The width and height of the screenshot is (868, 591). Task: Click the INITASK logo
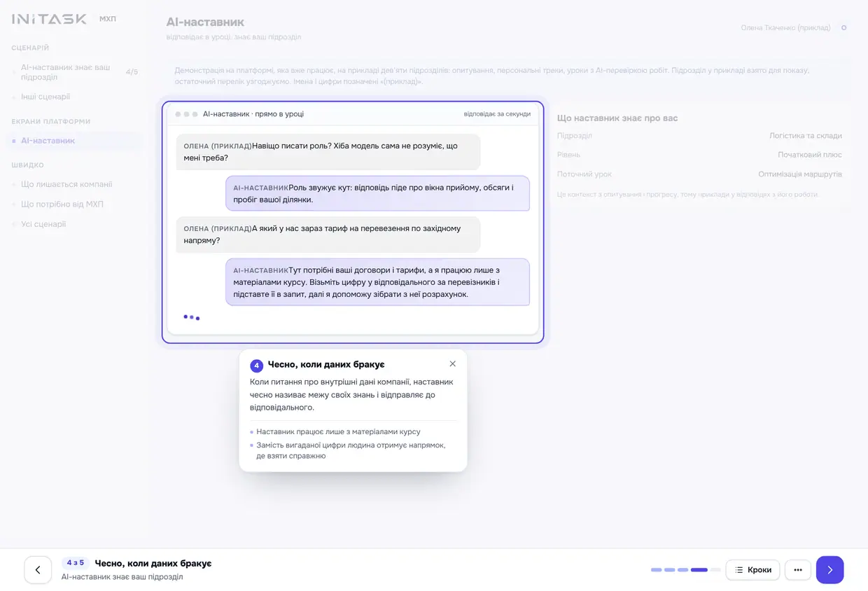coord(49,19)
